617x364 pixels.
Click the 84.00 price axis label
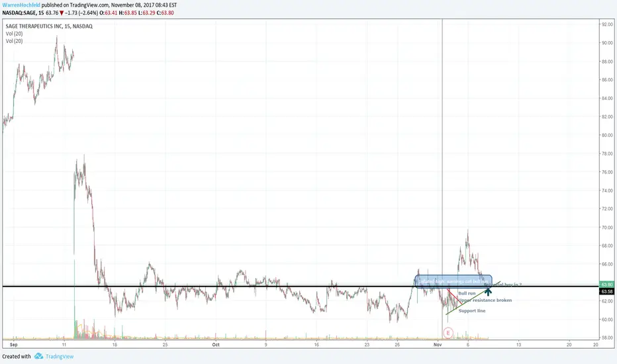coord(607,99)
